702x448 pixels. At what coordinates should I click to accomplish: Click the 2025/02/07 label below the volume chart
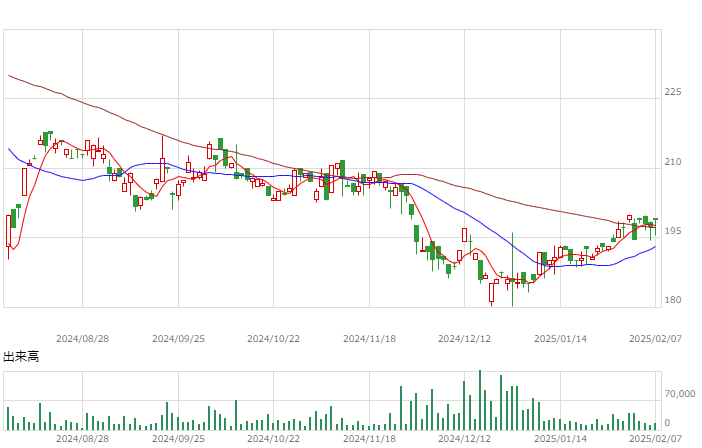(655, 439)
